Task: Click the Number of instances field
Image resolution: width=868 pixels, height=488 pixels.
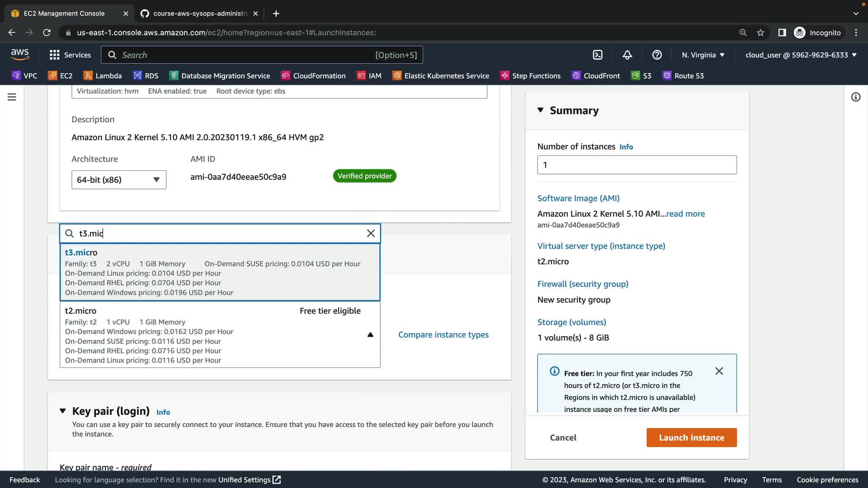Action: (x=637, y=165)
